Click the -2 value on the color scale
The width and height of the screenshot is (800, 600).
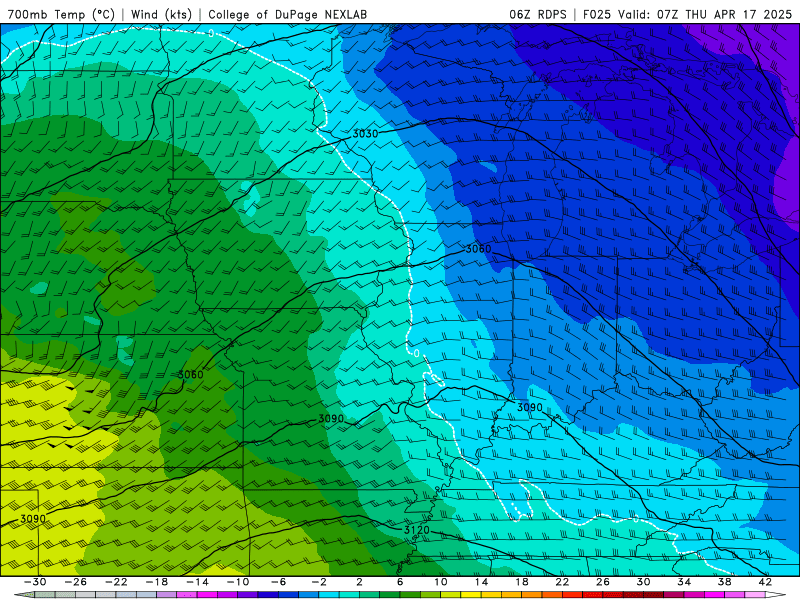[x=319, y=582]
